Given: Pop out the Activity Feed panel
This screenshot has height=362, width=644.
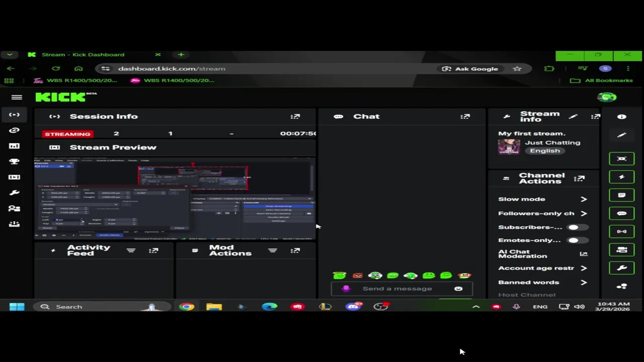Looking at the screenshot, I should 153,250.
